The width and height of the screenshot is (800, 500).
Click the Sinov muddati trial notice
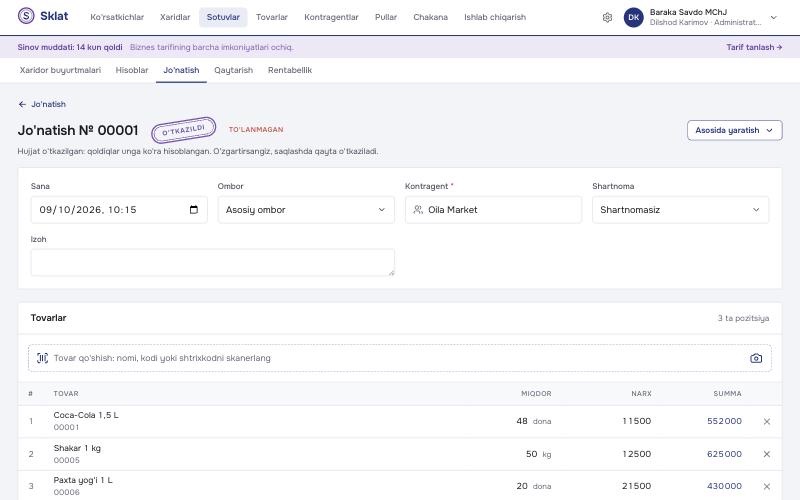pos(70,47)
